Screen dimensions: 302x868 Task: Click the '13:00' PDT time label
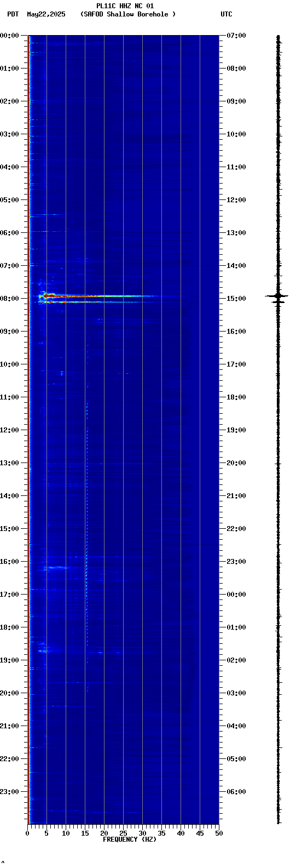9,463
